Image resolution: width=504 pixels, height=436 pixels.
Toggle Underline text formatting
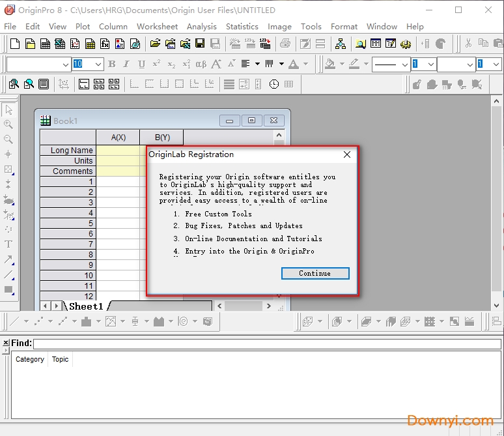pos(140,64)
